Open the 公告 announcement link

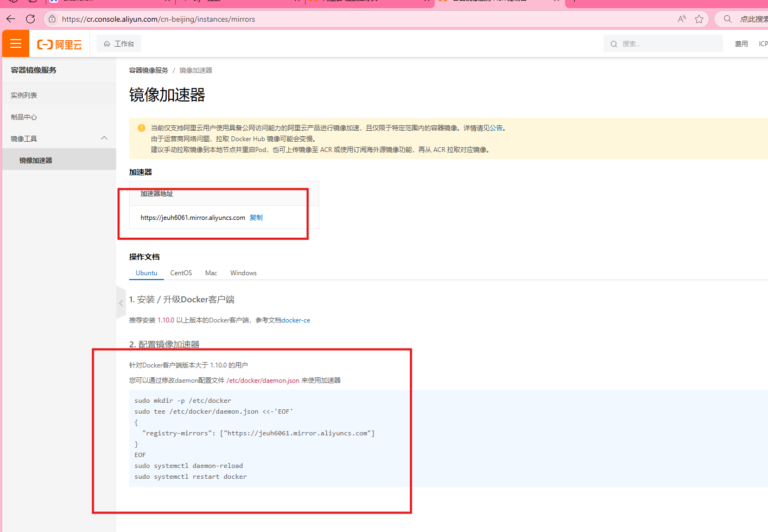pyautogui.click(x=496, y=128)
